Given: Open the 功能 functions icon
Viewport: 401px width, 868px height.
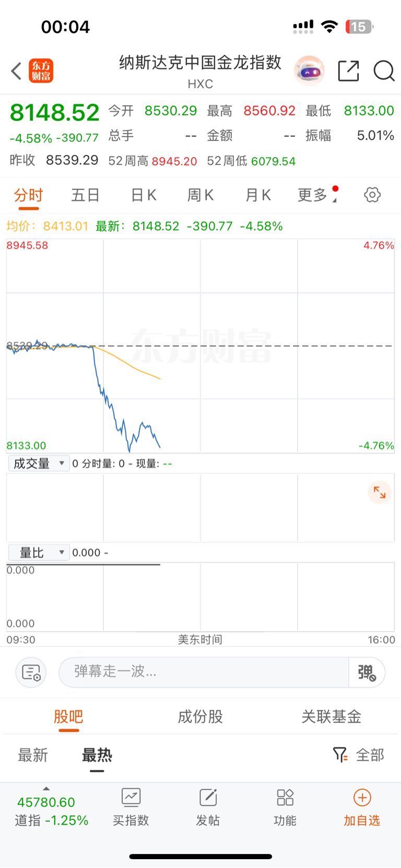Looking at the screenshot, I should click(x=285, y=807).
